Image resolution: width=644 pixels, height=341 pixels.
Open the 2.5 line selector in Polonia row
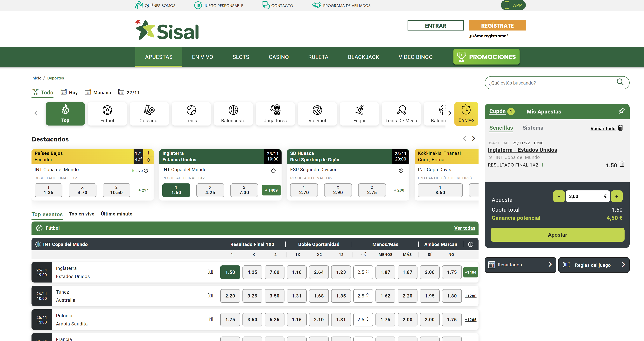[x=363, y=319]
